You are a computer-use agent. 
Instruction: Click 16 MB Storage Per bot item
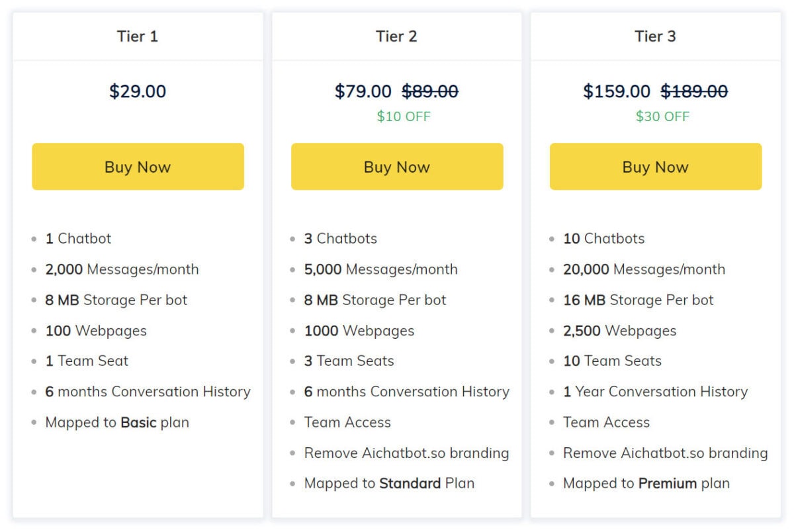pyautogui.click(x=639, y=300)
